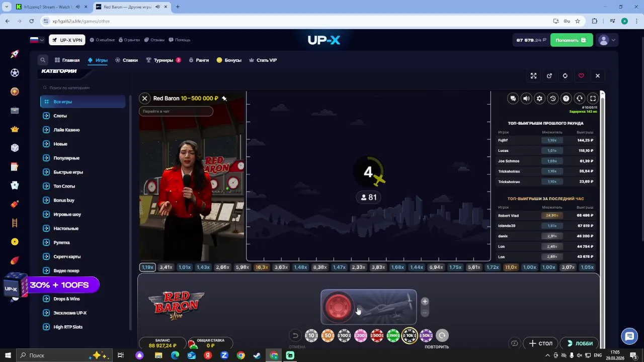
Task: Add Red Baron to favorites heart
Action: coord(581,76)
